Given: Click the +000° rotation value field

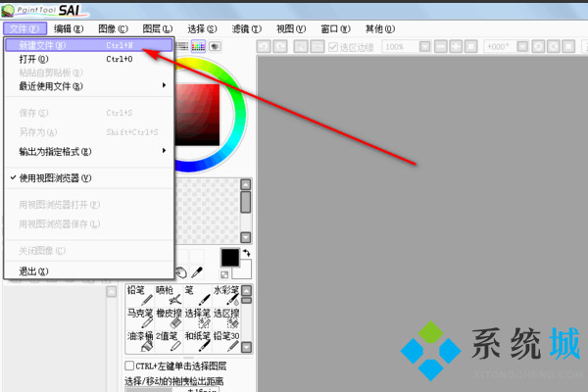Looking at the screenshot, I should click(x=500, y=46).
